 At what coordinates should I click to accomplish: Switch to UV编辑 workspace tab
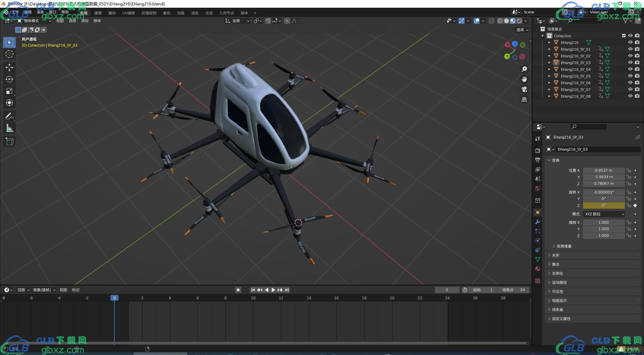click(x=128, y=13)
